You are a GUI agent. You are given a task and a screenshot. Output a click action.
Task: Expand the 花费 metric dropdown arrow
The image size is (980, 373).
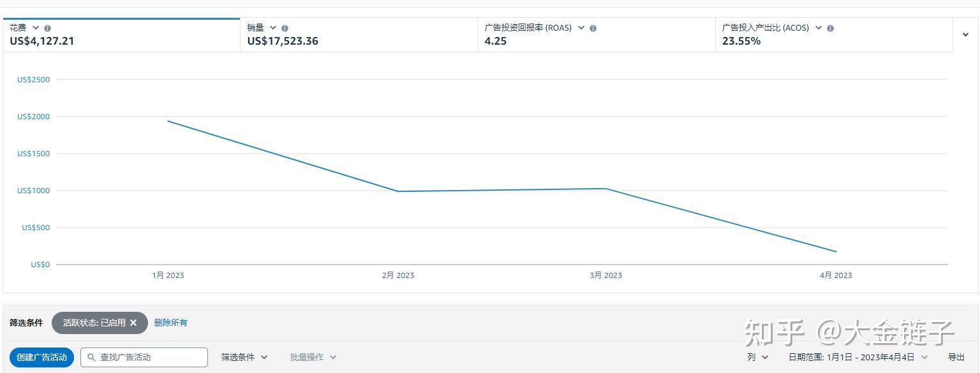tap(36, 28)
